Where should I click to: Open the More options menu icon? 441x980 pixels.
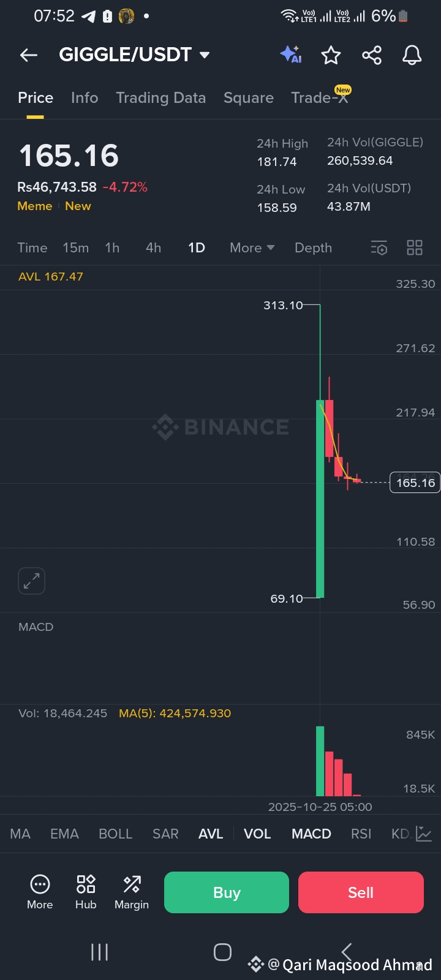point(40,892)
